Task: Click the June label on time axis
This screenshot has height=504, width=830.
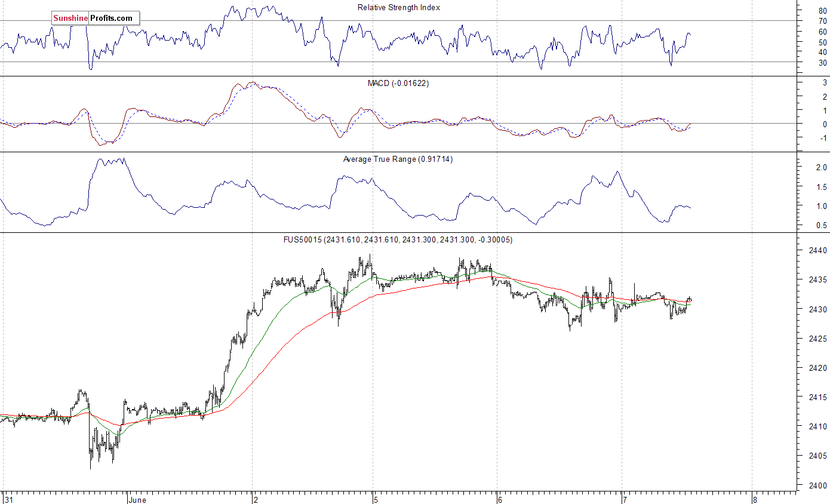Action: click(139, 499)
